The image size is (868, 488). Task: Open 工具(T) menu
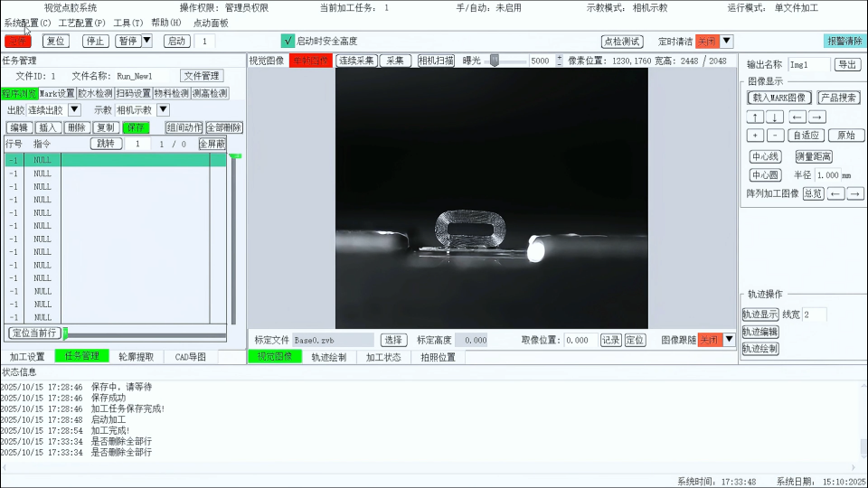tap(127, 23)
